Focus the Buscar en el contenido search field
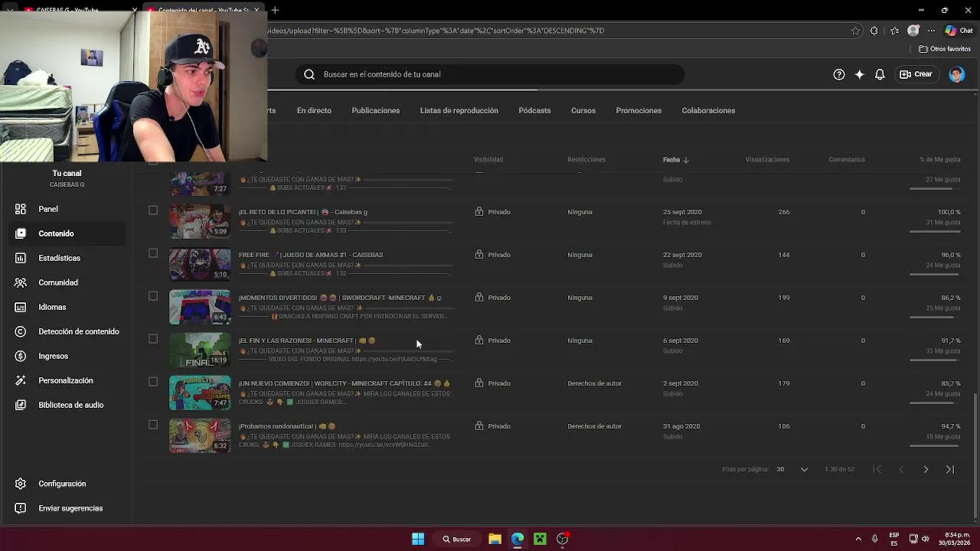The height and width of the screenshot is (551, 980). point(490,74)
